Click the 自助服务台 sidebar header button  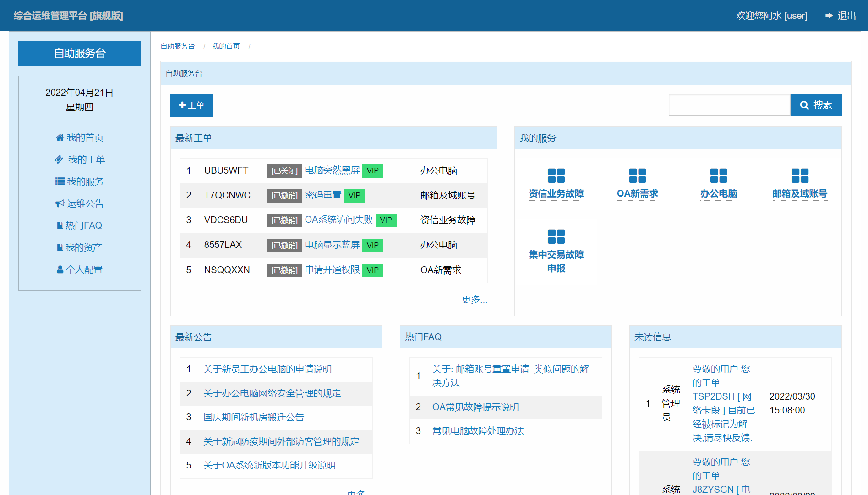80,54
